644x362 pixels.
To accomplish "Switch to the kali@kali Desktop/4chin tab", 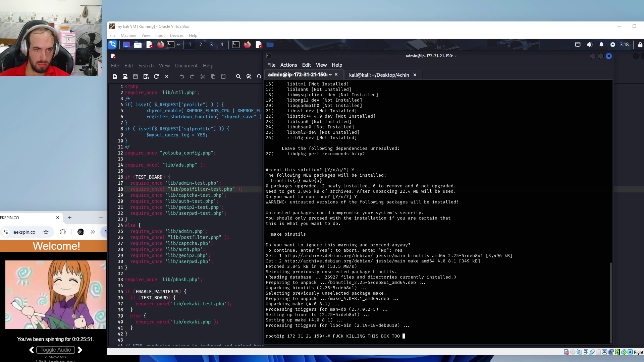I will point(379,75).
